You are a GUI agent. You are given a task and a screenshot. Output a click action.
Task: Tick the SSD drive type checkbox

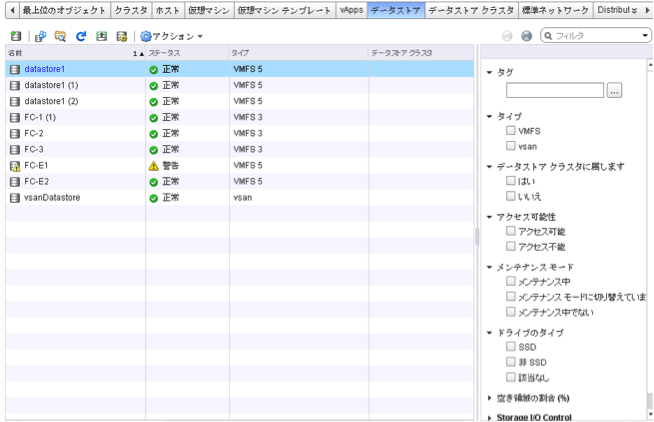(512, 346)
